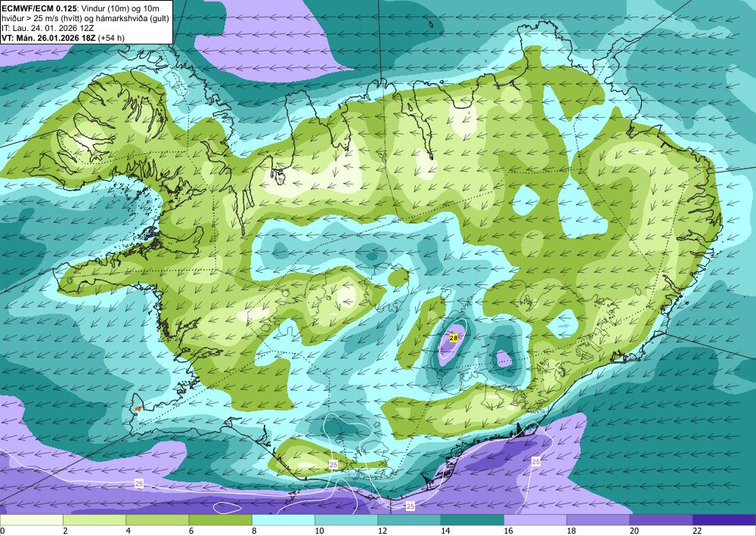Viewport: 756px width, 536px height.
Task: Pick the olive green 6–8 legend swatch
Action: (220, 520)
